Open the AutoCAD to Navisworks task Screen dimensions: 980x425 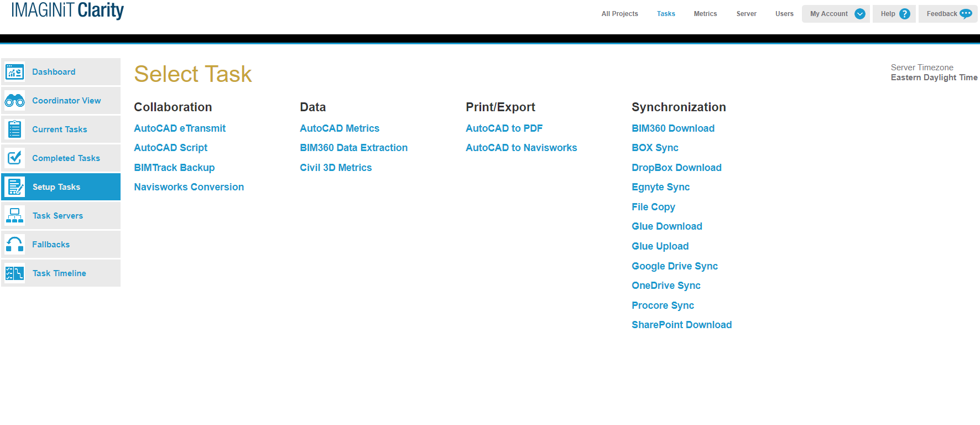pyautogui.click(x=521, y=148)
